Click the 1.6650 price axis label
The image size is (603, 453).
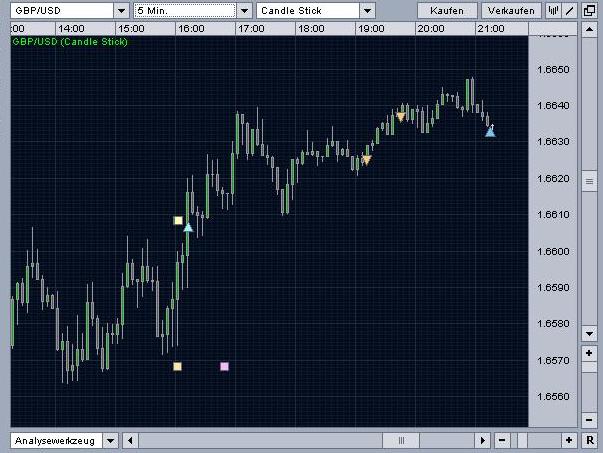click(553, 70)
